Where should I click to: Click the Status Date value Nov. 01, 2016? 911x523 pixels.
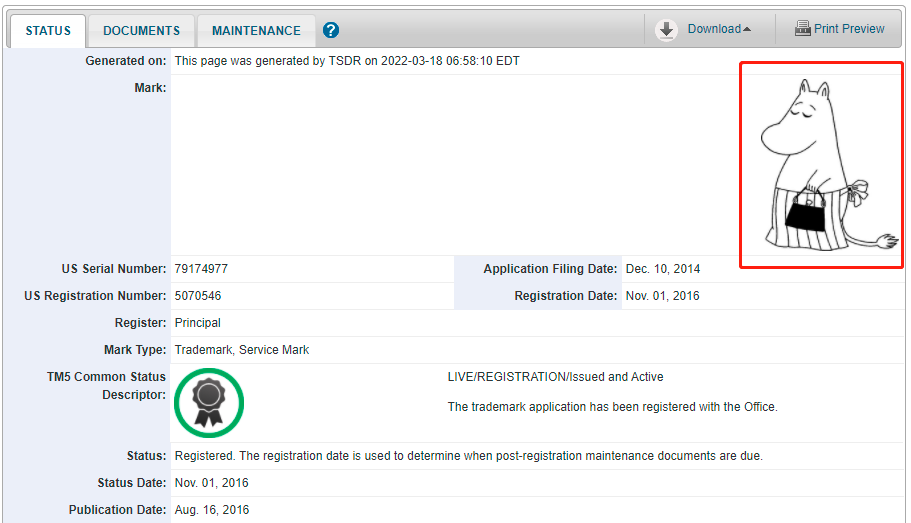click(211, 483)
